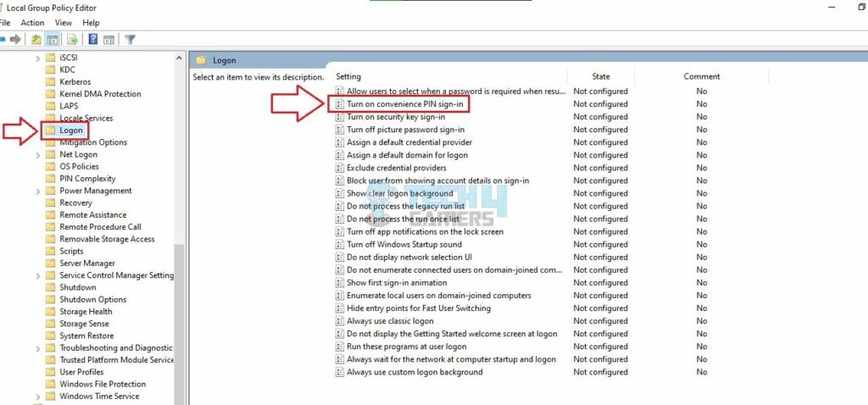Select System Restore in the tree
Viewport: 868px width, 405px height.
86,336
